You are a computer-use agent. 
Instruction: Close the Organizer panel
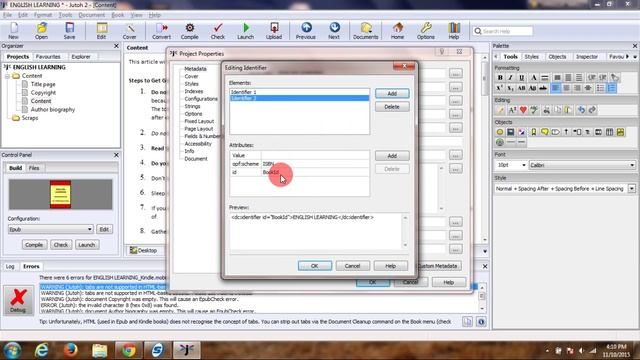point(116,46)
